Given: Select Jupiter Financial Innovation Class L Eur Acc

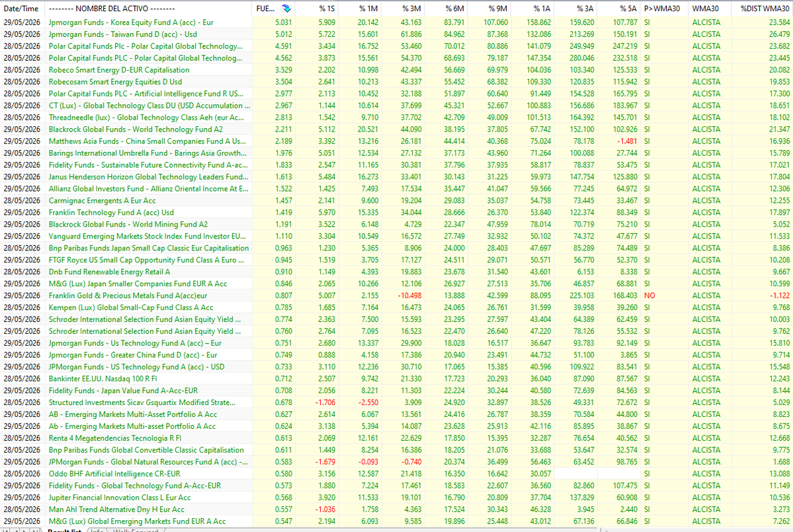Looking at the screenshot, I should point(397,497).
